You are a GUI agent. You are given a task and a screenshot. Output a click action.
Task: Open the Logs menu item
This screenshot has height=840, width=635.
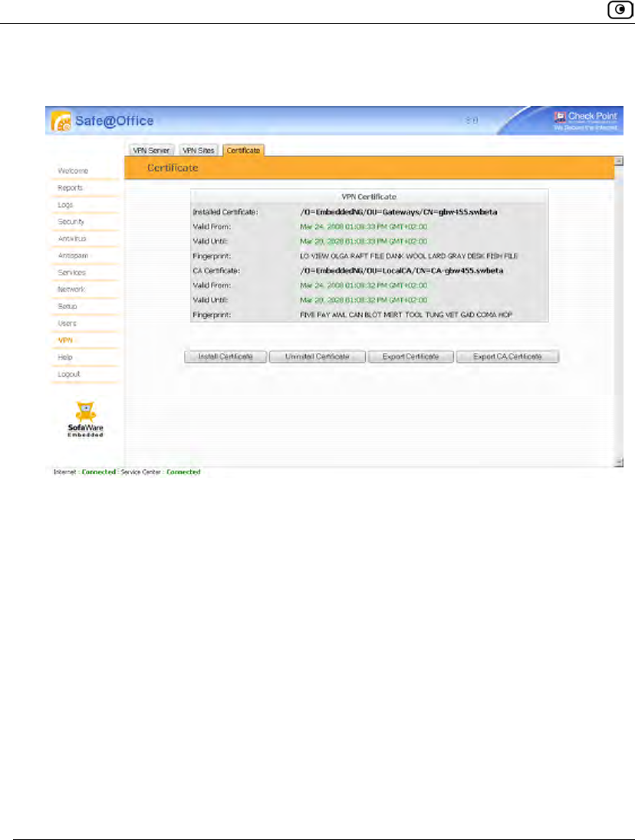65,205
